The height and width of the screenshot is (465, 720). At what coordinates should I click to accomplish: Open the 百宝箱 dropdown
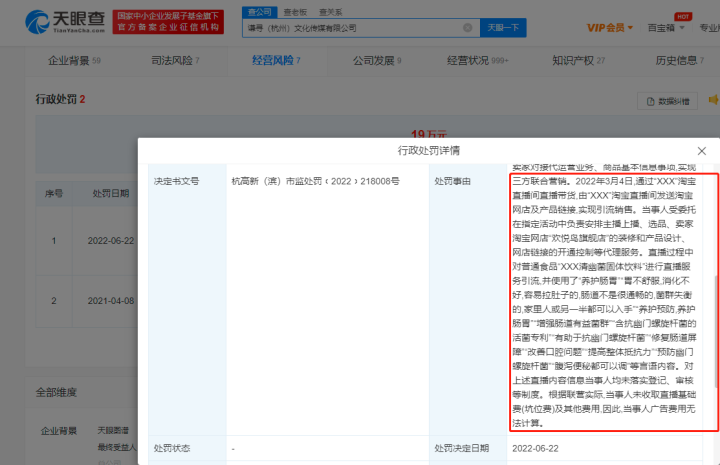pos(666,28)
